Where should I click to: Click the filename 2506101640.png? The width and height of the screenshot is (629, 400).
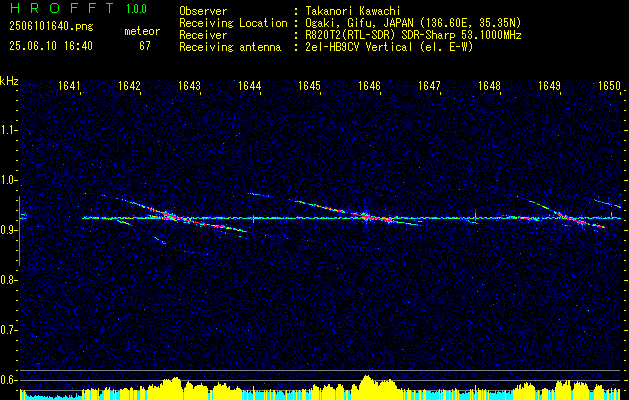(51, 26)
